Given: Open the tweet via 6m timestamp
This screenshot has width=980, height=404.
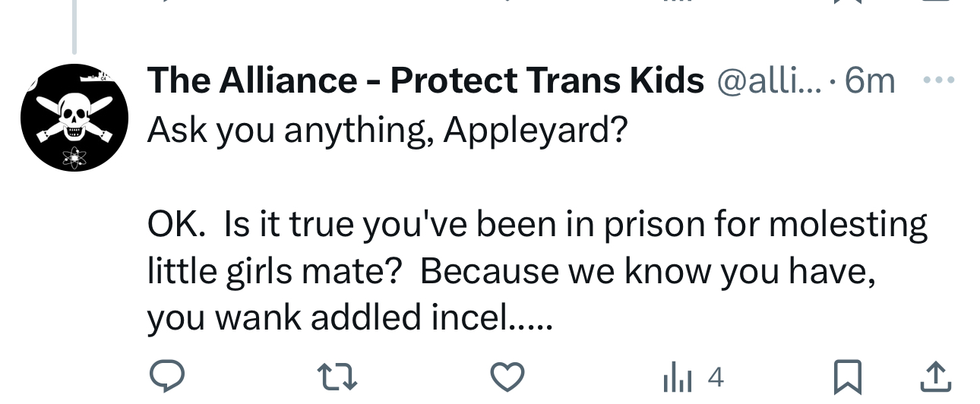Looking at the screenshot, I should pyautogui.click(x=871, y=80).
